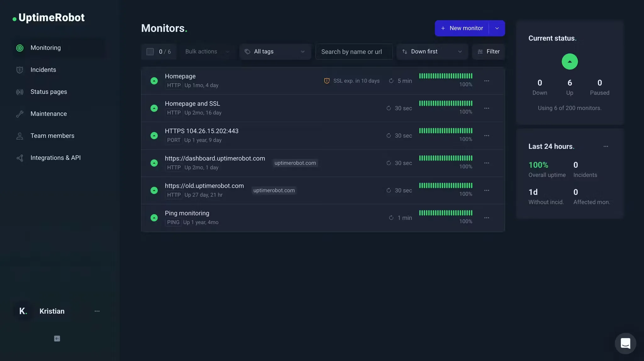Open the Homepage and SSL monitor

coord(192,104)
